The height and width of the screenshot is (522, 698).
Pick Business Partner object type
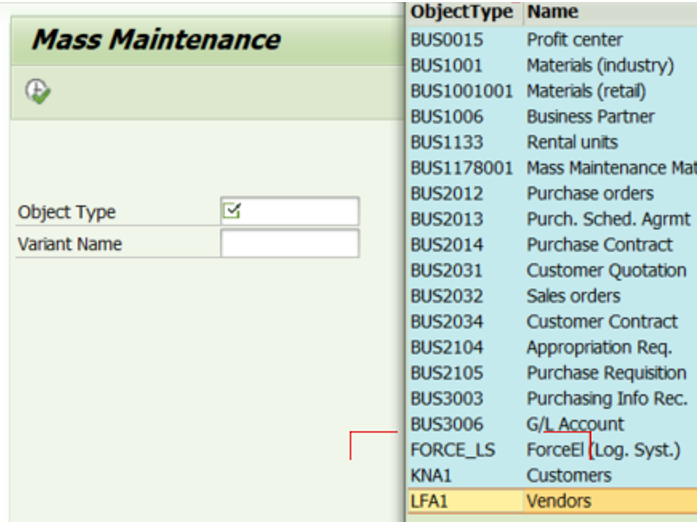[590, 117]
